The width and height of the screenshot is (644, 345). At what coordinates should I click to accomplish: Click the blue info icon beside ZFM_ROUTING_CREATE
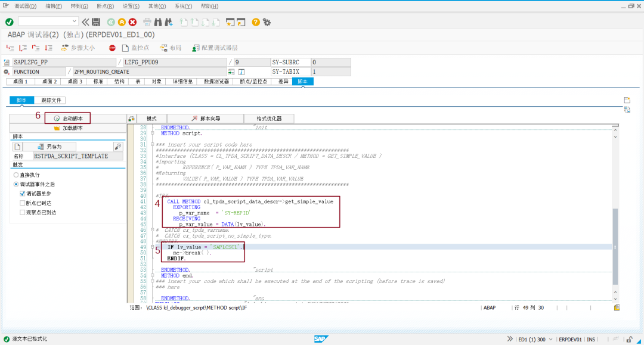241,72
